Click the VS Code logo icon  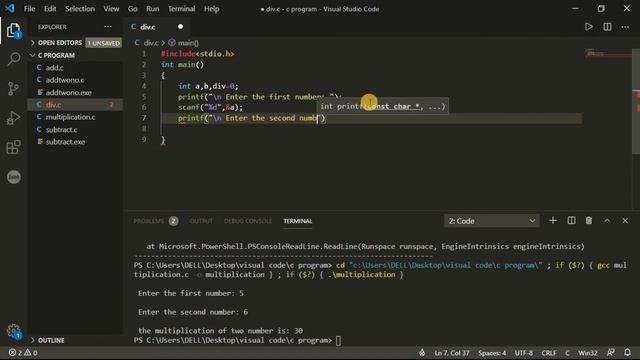click(x=10, y=8)
